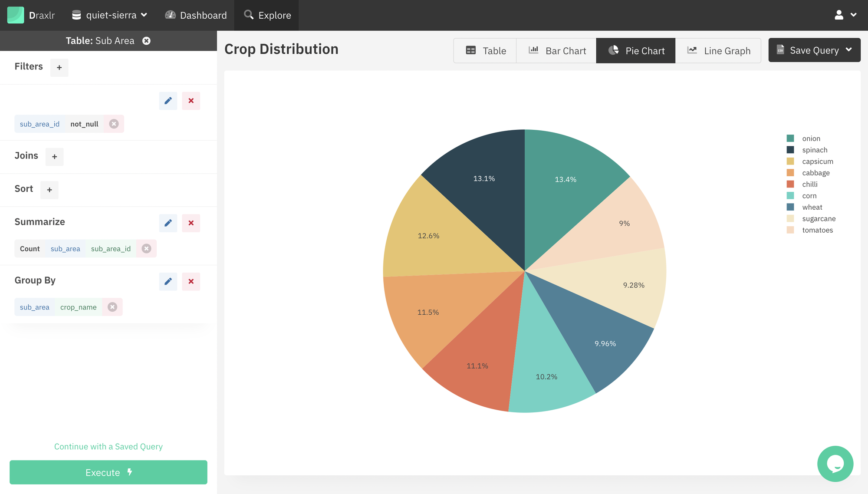Continue with a Saved Query

coord(108,446)
